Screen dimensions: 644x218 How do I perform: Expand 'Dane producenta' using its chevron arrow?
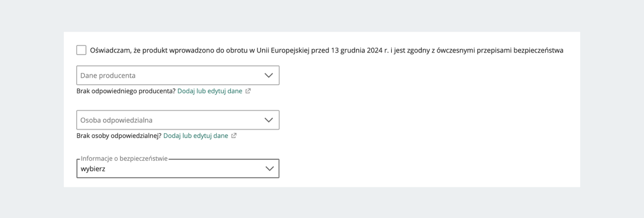tap(269, 76)
